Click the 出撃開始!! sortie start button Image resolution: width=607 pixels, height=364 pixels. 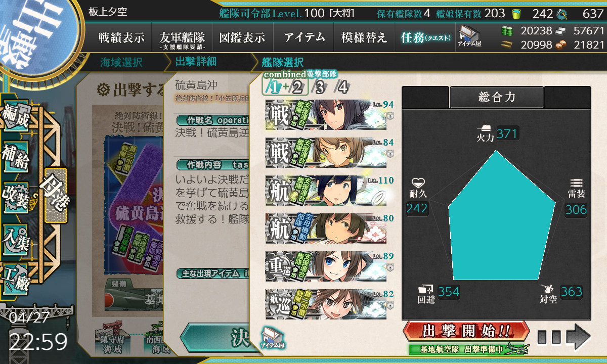pyautogui.click(x=466, y=332)
